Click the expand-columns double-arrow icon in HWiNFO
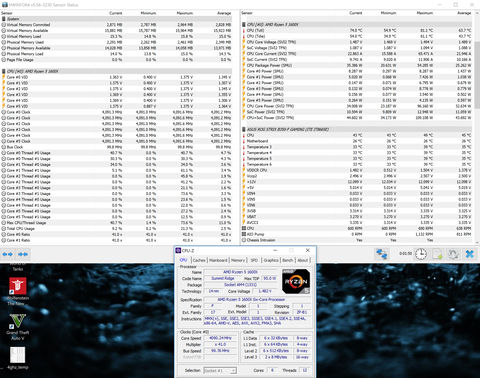The height and width of the screenshot is (378, 480). coord(23,254)
